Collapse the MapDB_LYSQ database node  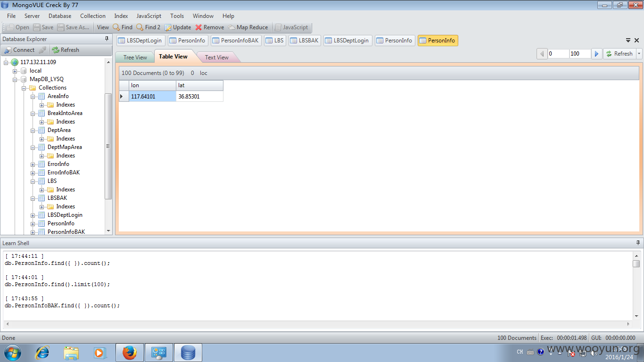pyautogui.click(x=15, y=79)
